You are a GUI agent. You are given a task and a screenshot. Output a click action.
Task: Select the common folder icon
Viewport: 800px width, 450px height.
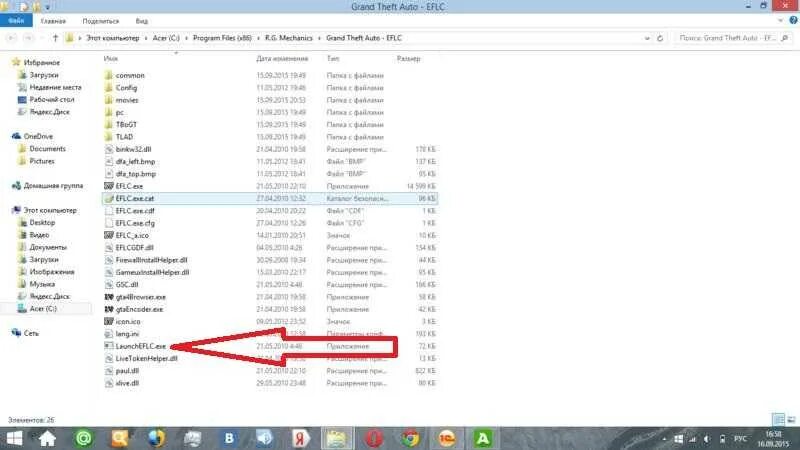(x=109, y=75)
